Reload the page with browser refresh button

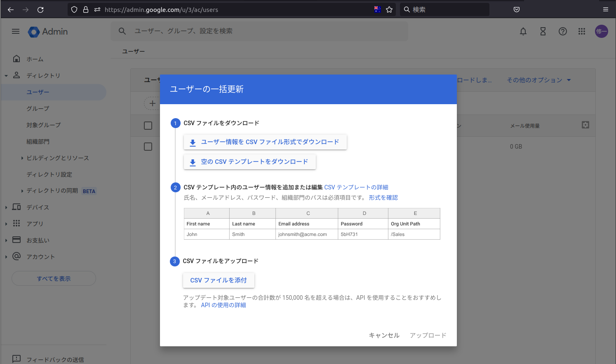40,9
